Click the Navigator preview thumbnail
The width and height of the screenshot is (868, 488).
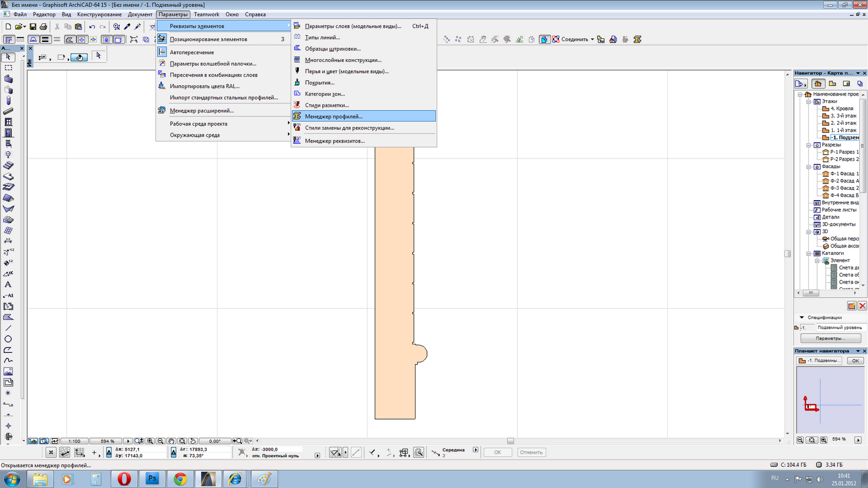point(829,400)
